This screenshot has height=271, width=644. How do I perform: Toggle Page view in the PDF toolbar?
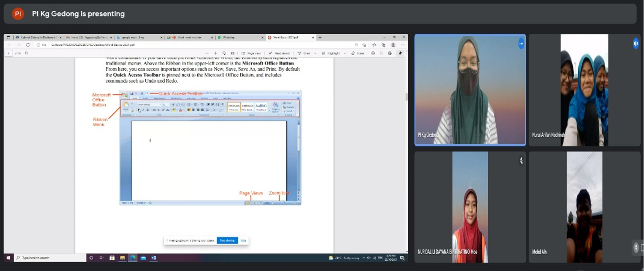[251, 54]
